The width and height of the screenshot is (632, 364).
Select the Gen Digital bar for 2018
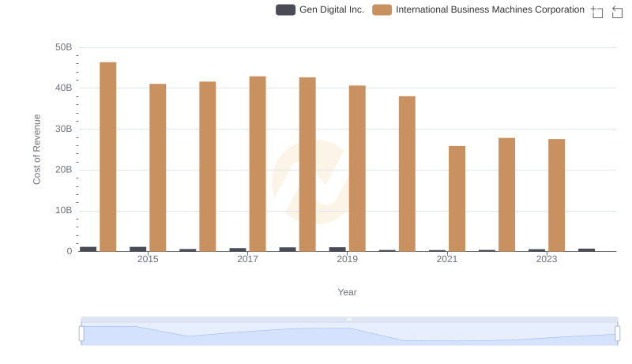(288, 250)
